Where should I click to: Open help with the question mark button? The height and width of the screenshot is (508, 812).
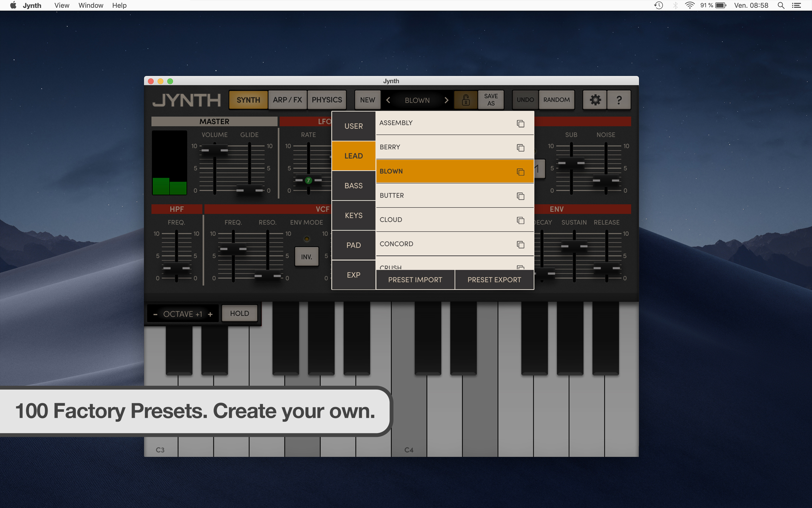pos(619,100)
